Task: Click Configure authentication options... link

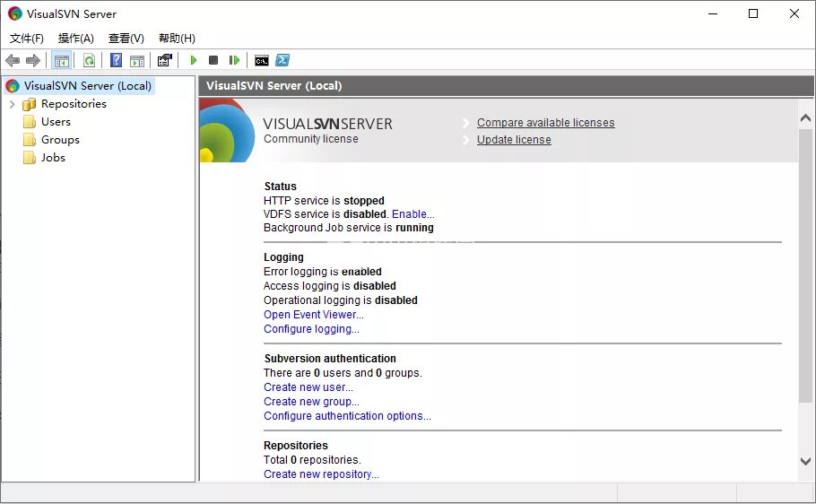Action: [x=347, y=416]
